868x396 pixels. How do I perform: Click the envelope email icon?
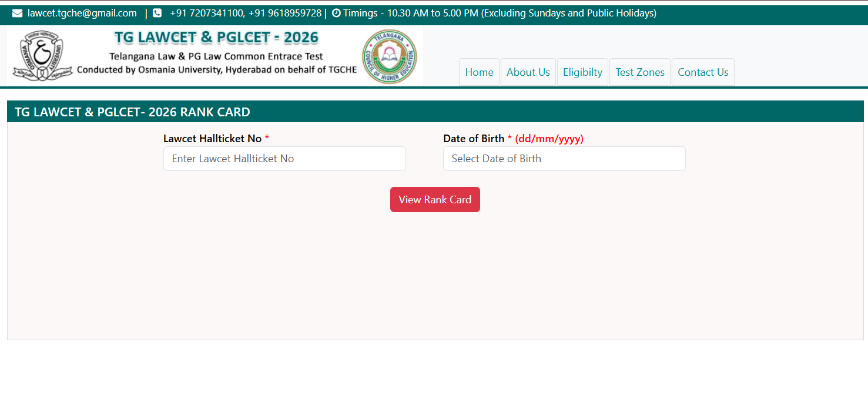(x=17, y=13)
